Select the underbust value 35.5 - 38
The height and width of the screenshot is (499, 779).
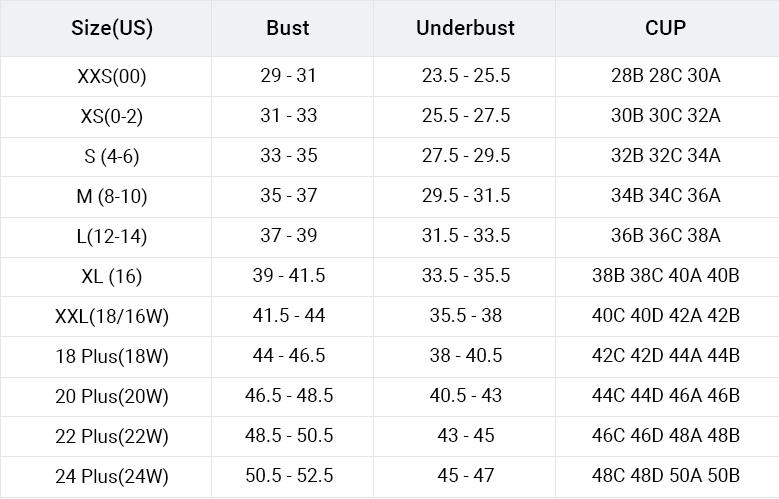point(465,316)
